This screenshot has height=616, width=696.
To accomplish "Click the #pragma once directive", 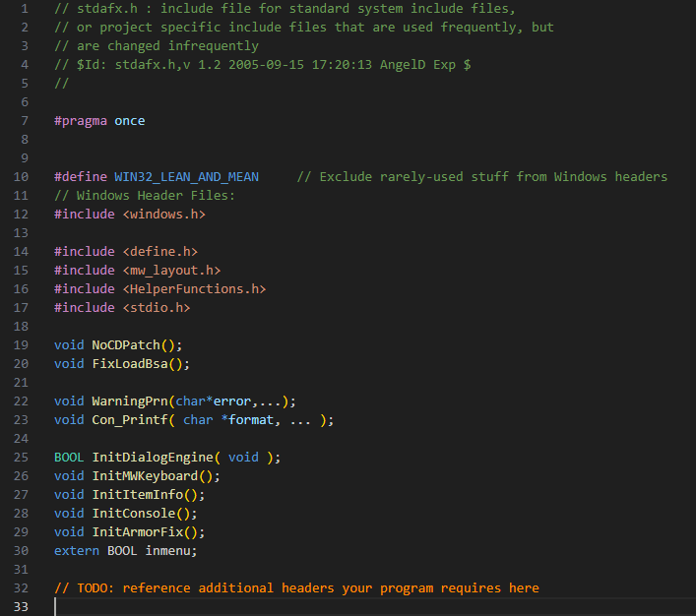I will tap(99, 121).
